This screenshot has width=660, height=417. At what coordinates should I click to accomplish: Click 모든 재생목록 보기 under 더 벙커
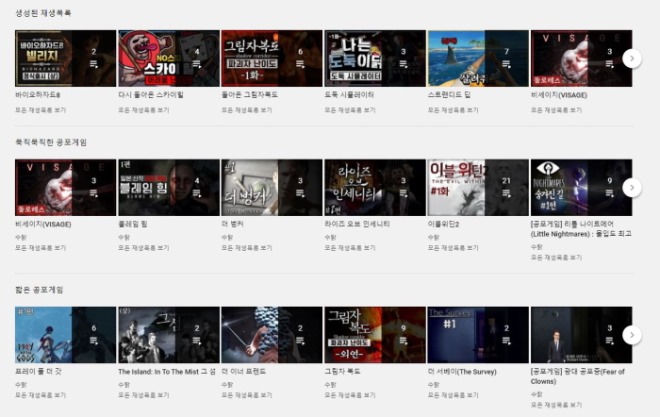click(x=247, y=248)
